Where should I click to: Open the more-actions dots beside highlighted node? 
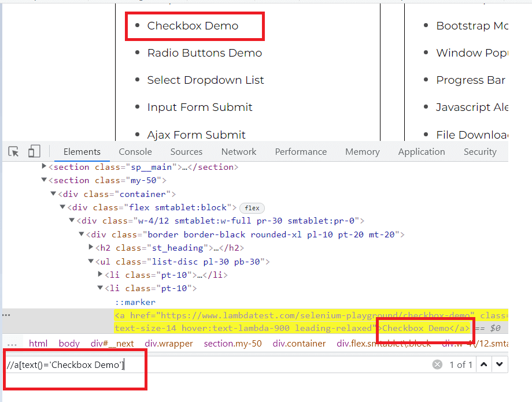tap(6, 315)
